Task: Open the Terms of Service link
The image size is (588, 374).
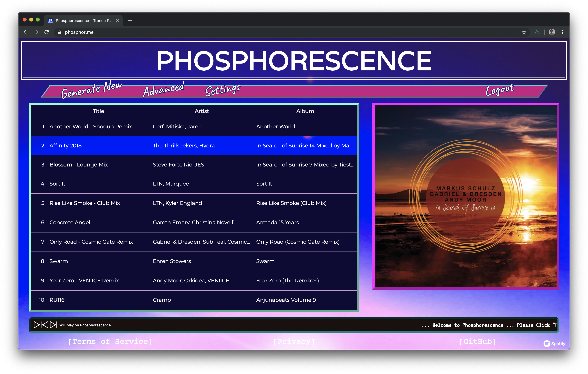Action: (110, 341)
